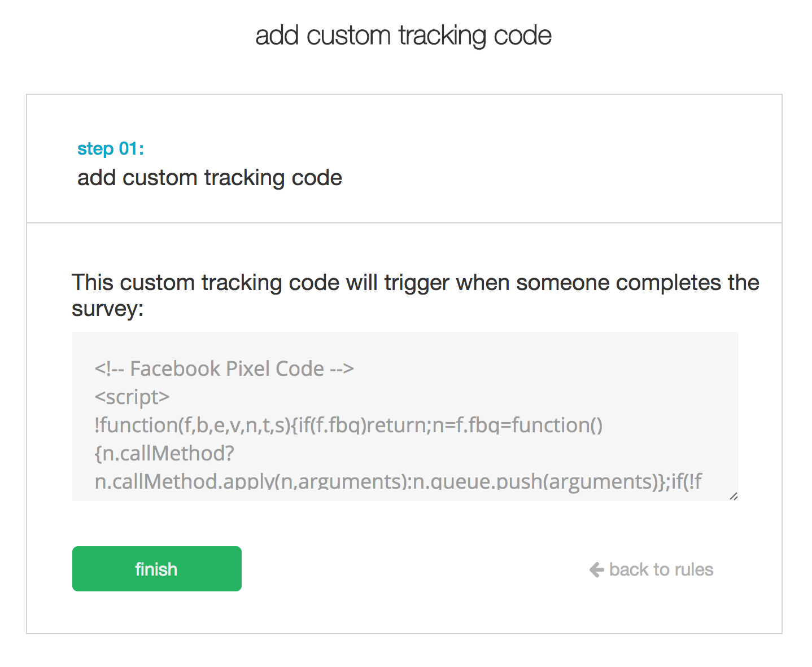
Task: Click the blue step 01: label
Action: (x=111, y=148)
